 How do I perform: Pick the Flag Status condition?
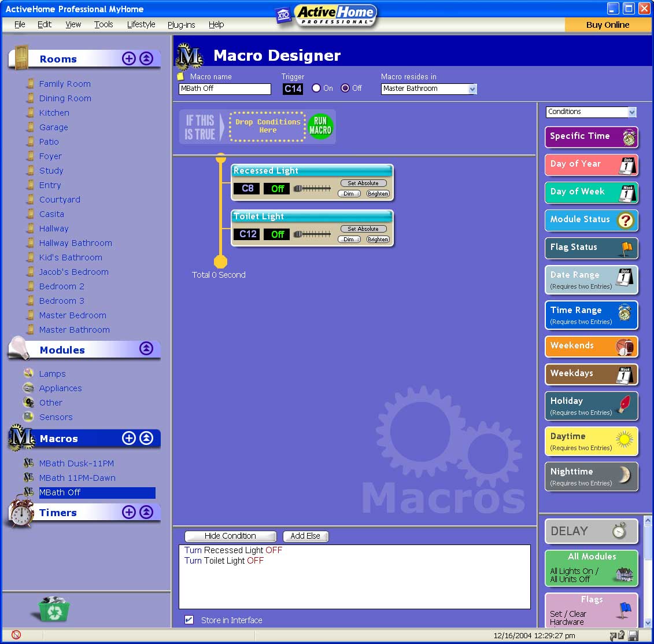coord(591,248)
